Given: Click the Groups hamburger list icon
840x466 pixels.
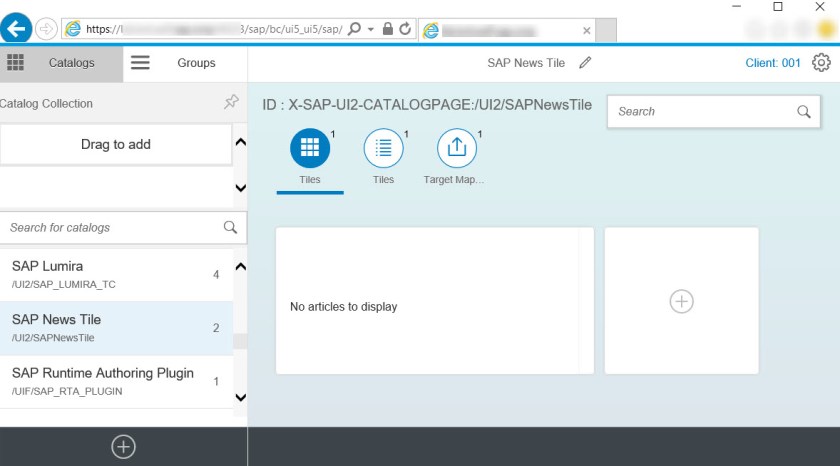Looking at the screenshot, I should (140, 63).
